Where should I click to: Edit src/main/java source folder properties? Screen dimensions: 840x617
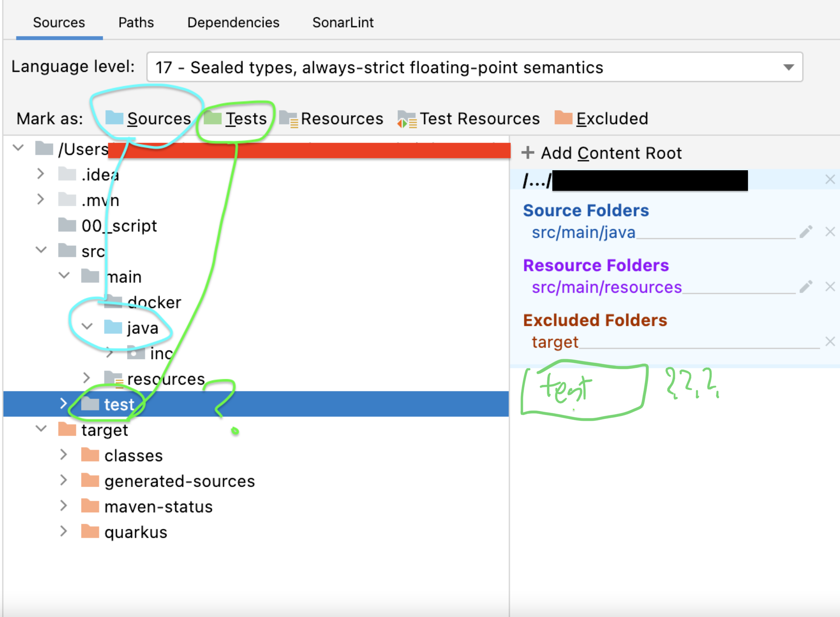806,232
